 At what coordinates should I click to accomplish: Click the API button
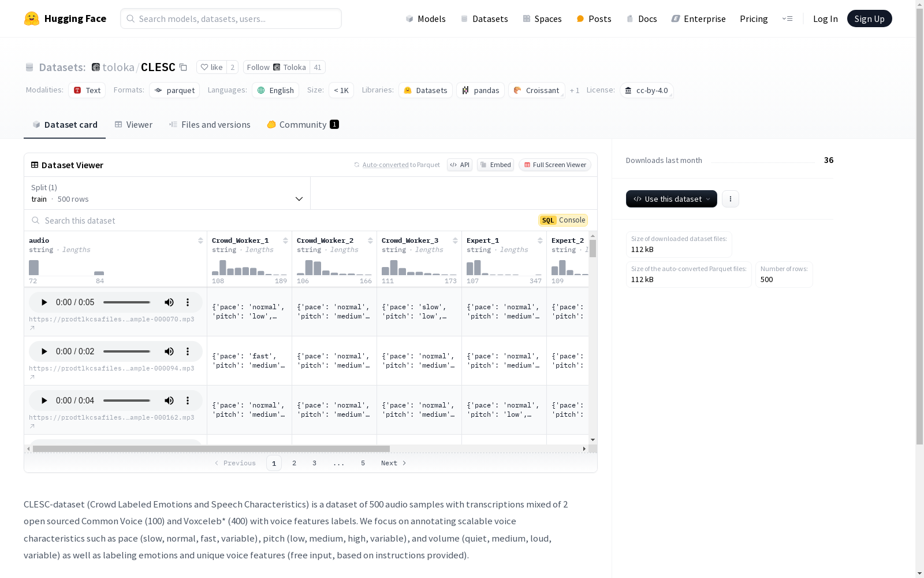(460, 165)
